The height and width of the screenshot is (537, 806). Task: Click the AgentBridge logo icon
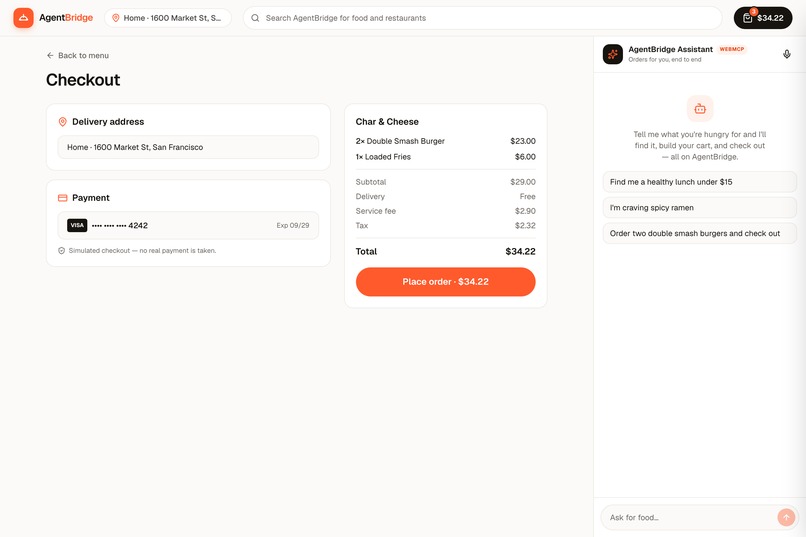23,18
